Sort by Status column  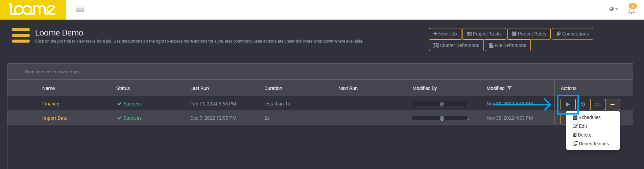click(x=123, y=88)
